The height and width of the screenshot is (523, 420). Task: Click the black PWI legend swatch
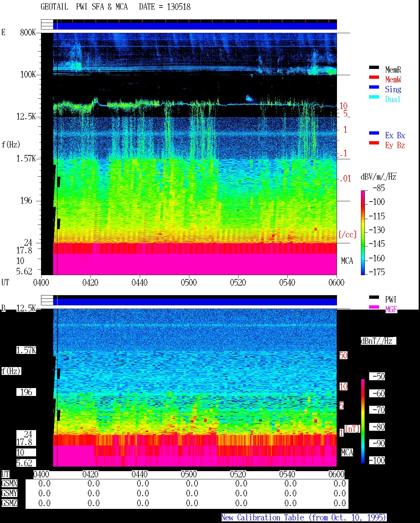click(x=374, y=297)
